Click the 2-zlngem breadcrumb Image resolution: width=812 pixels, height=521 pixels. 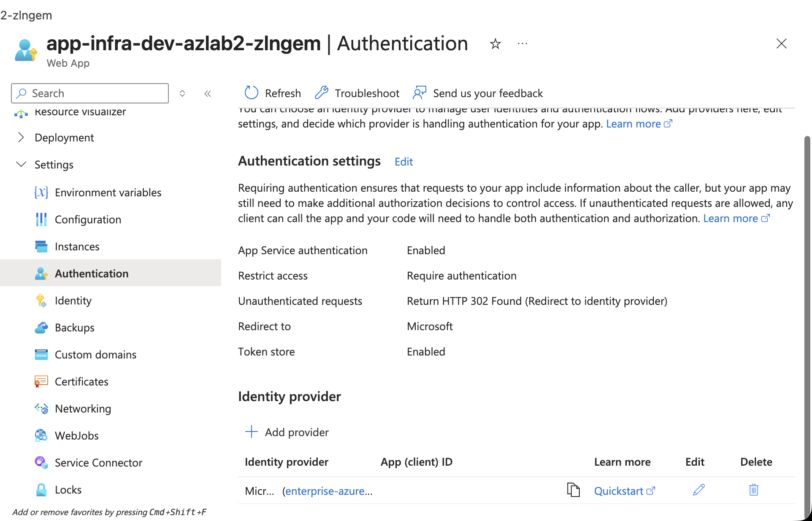(26, 15)
